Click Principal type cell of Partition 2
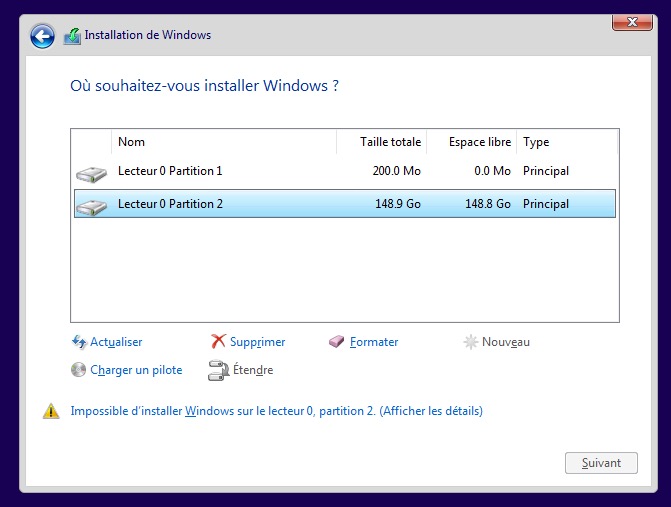The height and width of the screenshot is (507, 671). (546, 204)
